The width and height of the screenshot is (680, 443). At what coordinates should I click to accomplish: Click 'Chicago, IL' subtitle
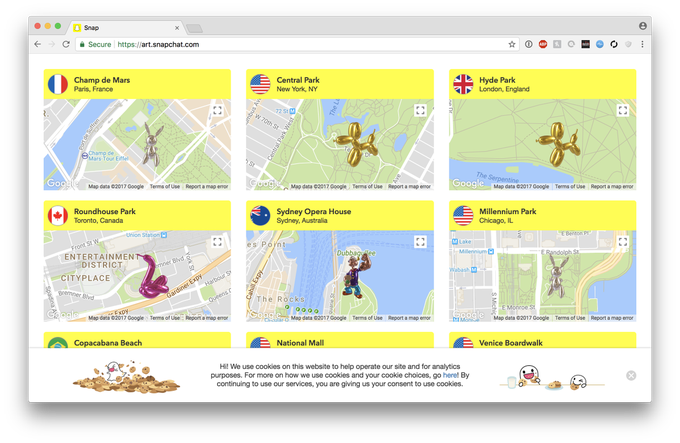(496, 221)
